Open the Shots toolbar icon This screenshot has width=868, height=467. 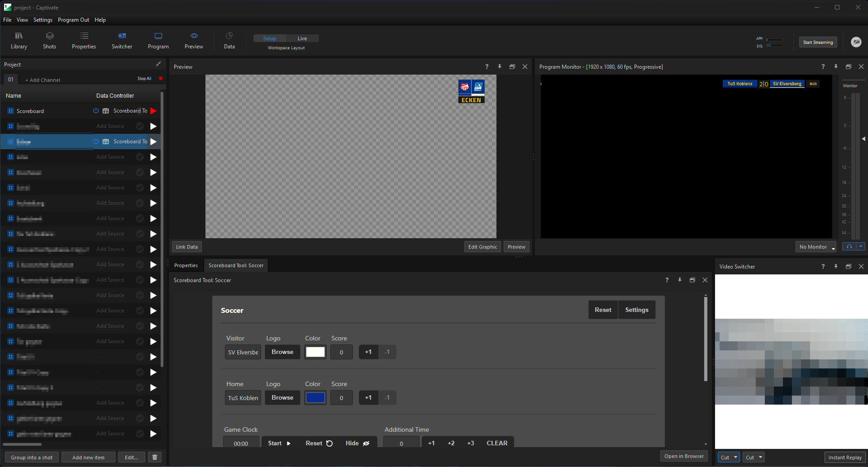(x=49, y=40)
